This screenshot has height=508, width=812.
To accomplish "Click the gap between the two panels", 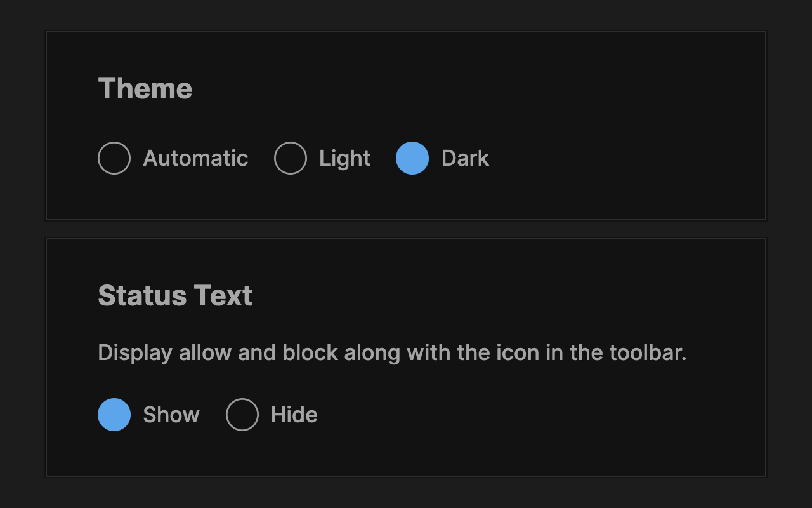I will tap(406, 229).
